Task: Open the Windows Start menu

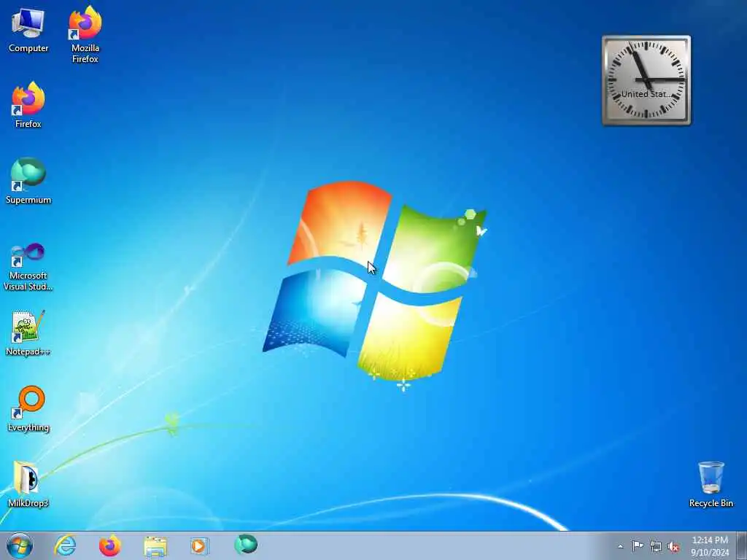Action: pos(20,545)
